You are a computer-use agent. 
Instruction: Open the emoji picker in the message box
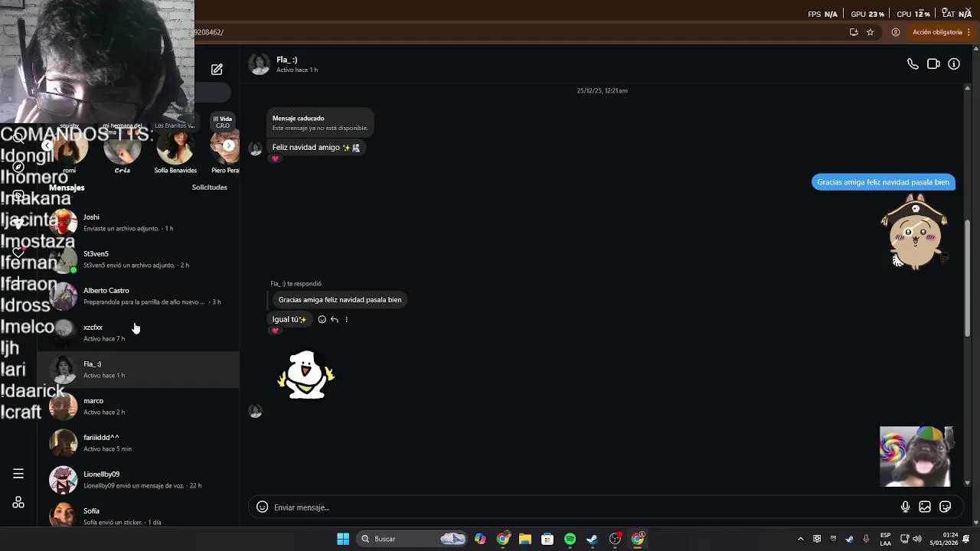pos(262,507)
